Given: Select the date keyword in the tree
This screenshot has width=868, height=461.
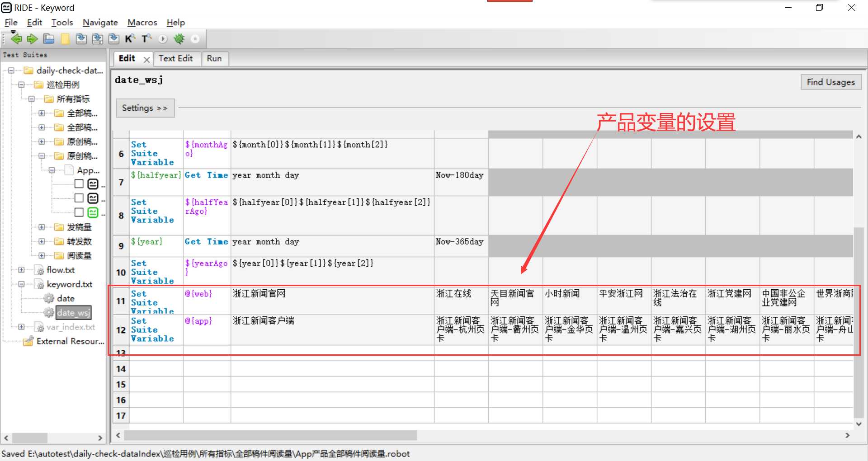Looking at the screenshot, I should pos(66,298).
